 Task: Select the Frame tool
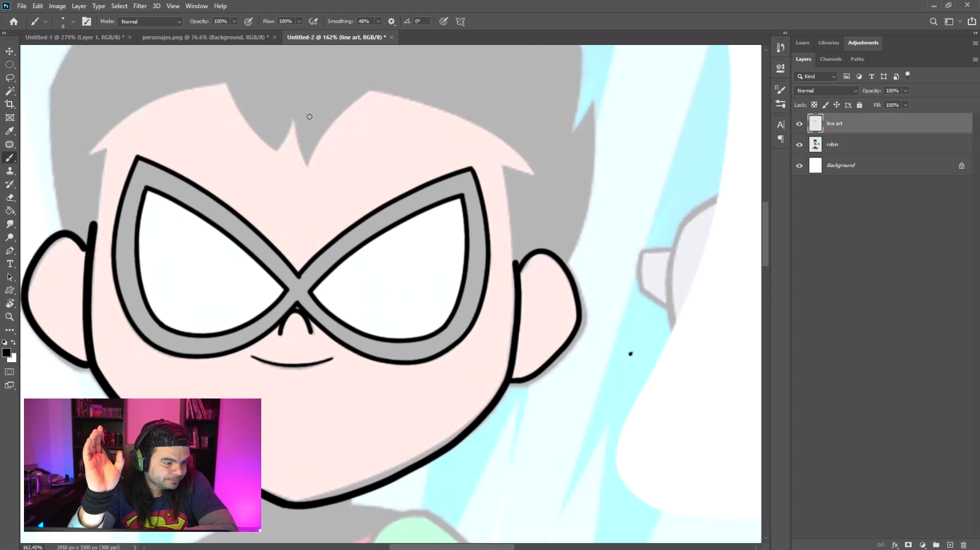tap(10, 117)
